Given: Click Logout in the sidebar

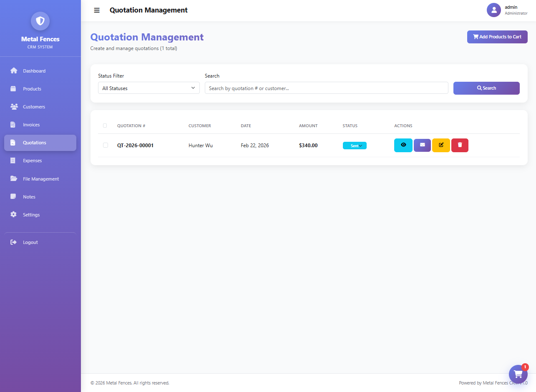Looking at the screenshot, I should (30, 242).
